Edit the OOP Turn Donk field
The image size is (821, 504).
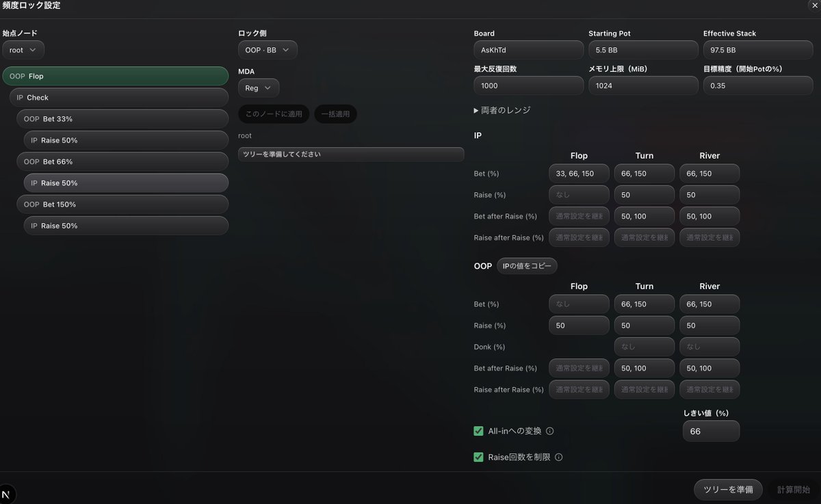pyautogui.click(x=644, y=347)
